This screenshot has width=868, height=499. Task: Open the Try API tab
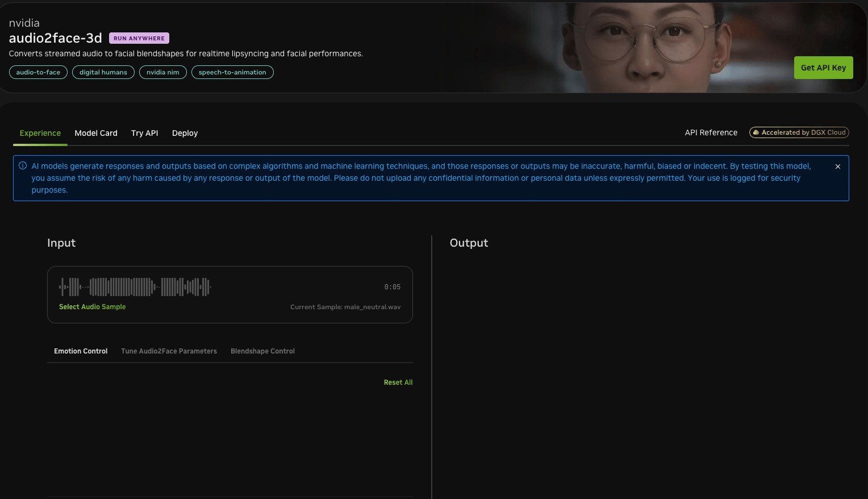pos(145,133)
